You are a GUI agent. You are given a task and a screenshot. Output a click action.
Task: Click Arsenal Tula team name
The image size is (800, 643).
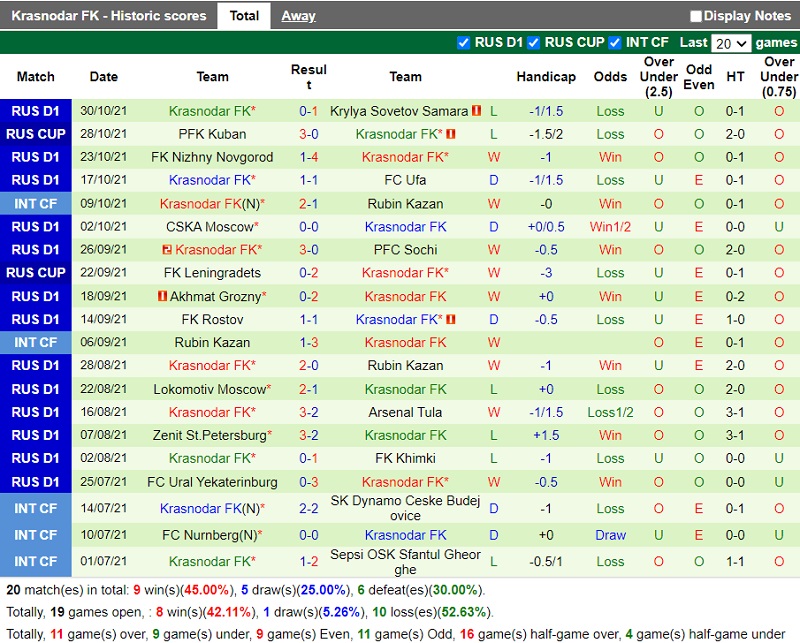click(x=405, y=412)
